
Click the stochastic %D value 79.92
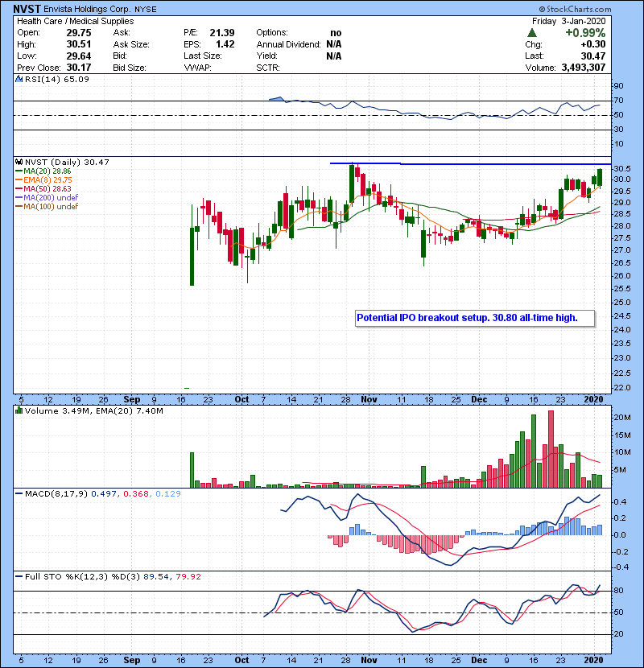tap(188, 576)
